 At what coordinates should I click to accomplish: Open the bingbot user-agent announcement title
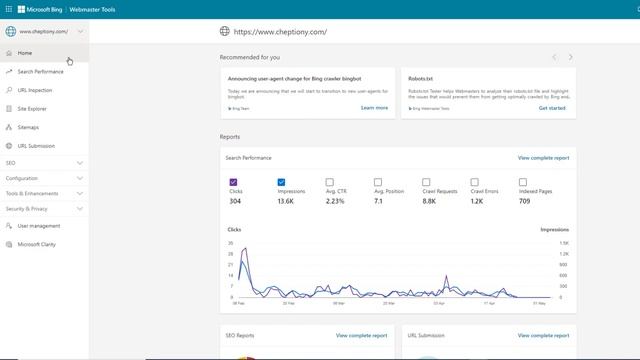[x=294, y=79]
